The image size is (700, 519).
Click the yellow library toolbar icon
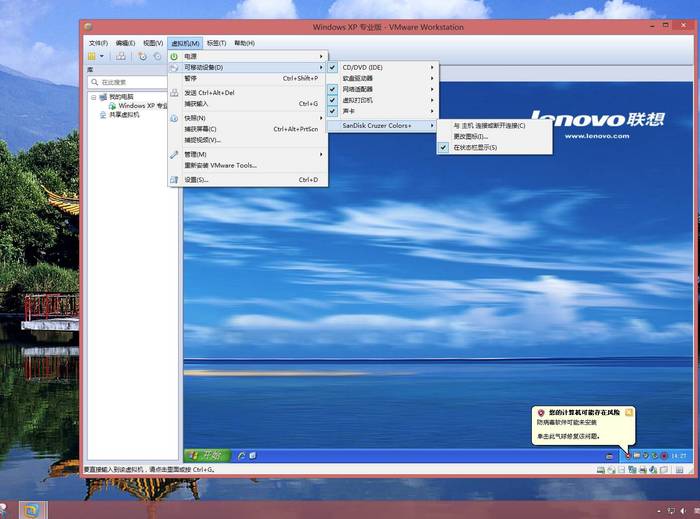click(92, 56)
